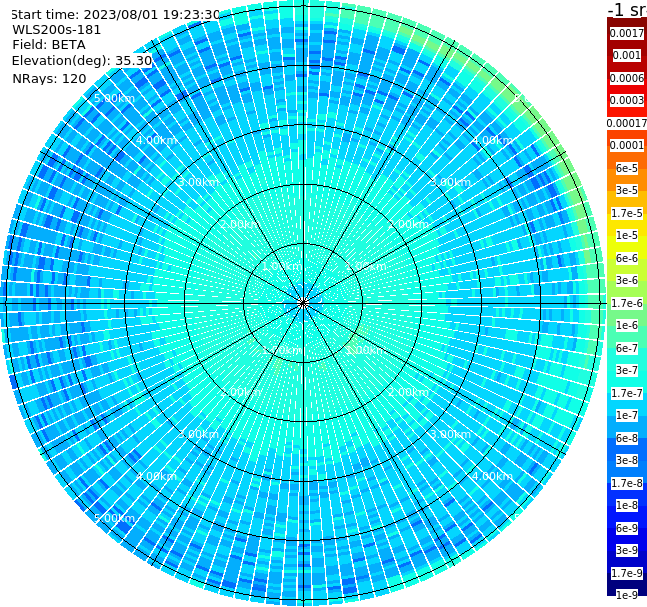Select the lower-right 4.00km range label
This screenshot has height=607, width=647.
pyautogui.click(x=493, y=476)
